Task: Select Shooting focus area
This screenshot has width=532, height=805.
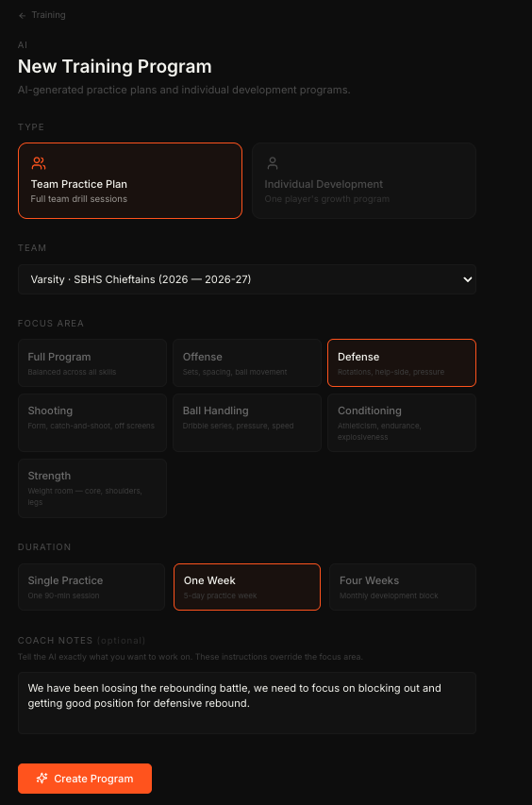Action: pyautogui.click(x=92, y=423)
